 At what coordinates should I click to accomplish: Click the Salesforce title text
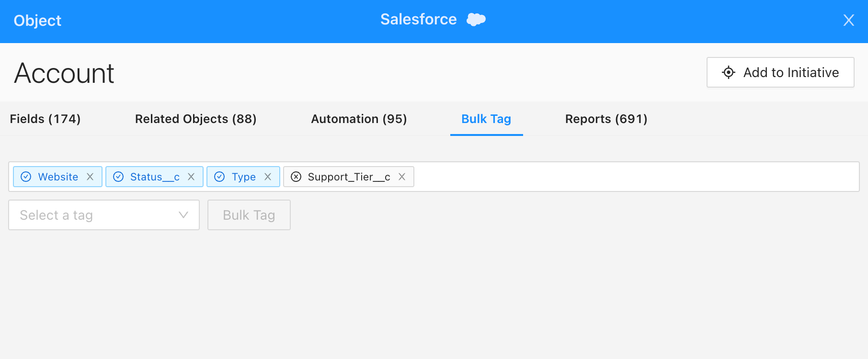pos(418,19)
